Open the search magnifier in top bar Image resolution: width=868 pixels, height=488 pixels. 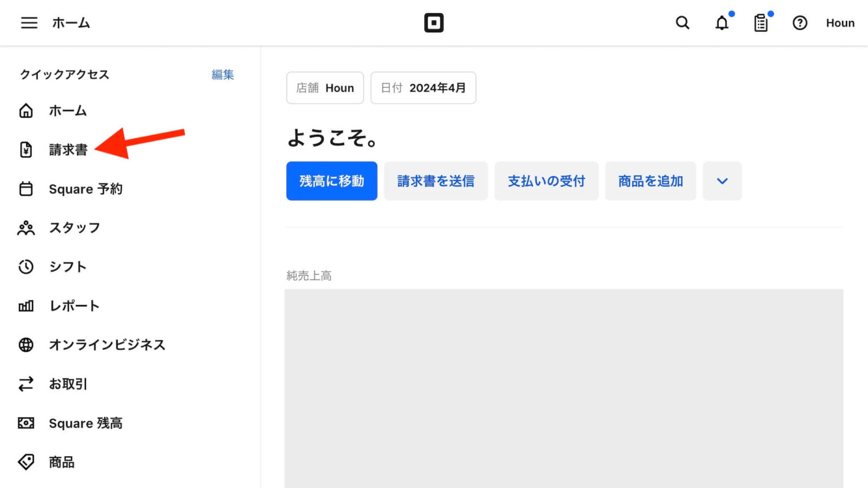click(682, 23)
